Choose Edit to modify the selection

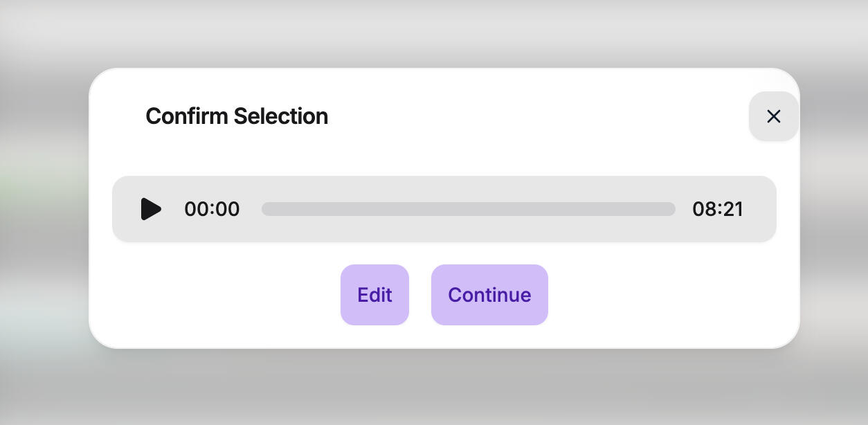pos(374,295)
